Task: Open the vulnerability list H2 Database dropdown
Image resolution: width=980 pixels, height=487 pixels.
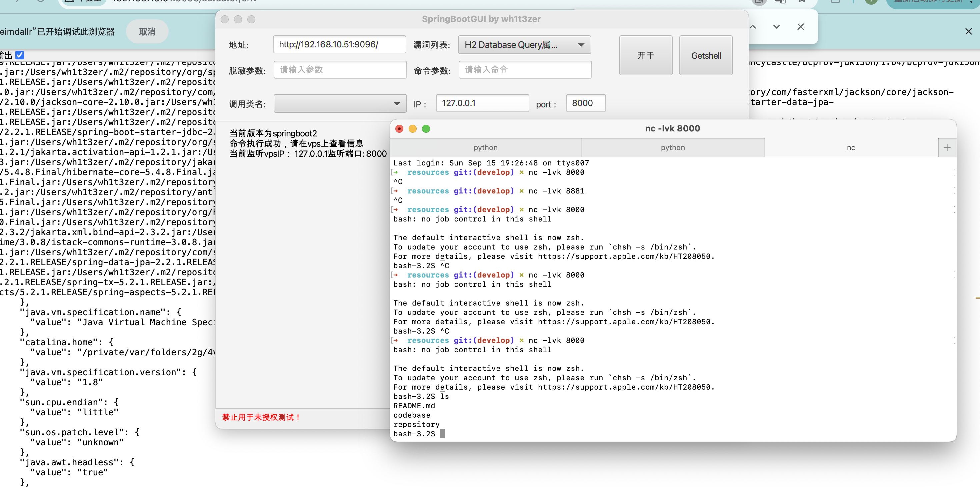Action: coord(524,45)
